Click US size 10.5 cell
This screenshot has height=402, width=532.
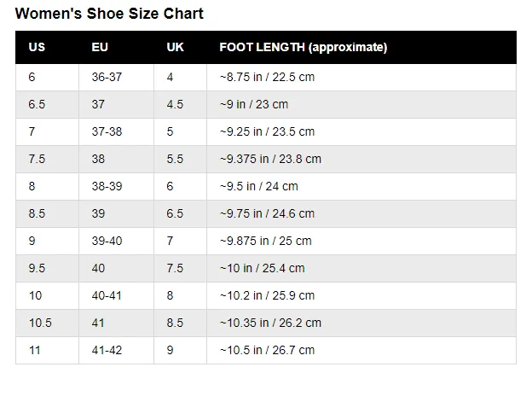(47, 323)
